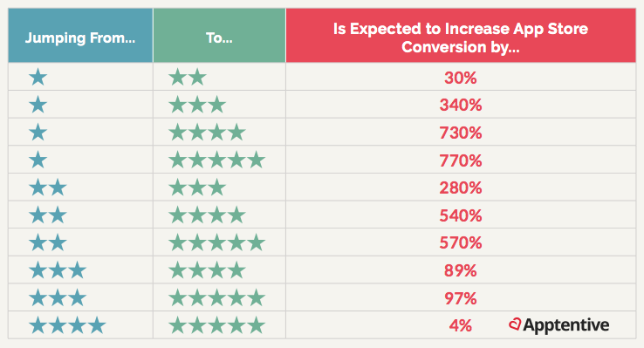Click the 570% conversion value
Viewport: 644px width, 348px height.
coord(461,242)
